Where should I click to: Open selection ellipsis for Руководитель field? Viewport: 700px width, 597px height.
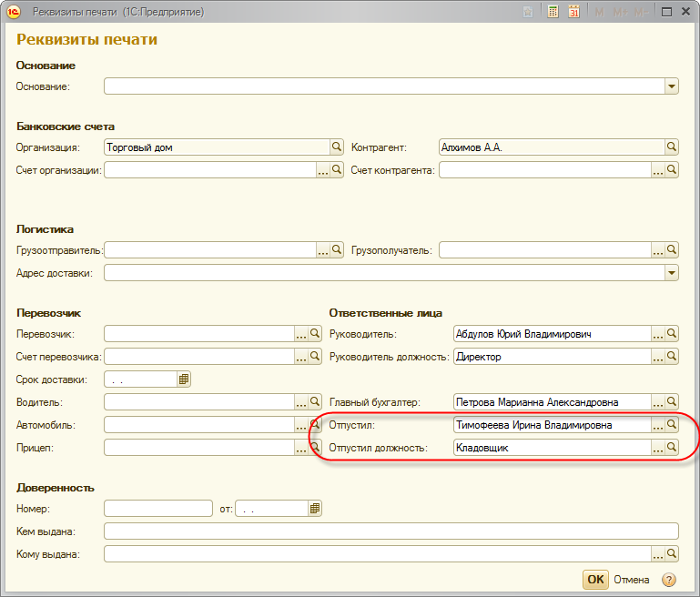pyautogui.click(x=658, y=334)
